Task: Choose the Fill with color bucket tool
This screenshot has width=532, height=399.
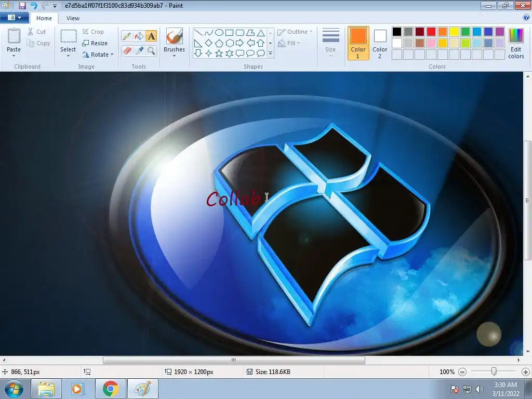Action: pos(139,36)
